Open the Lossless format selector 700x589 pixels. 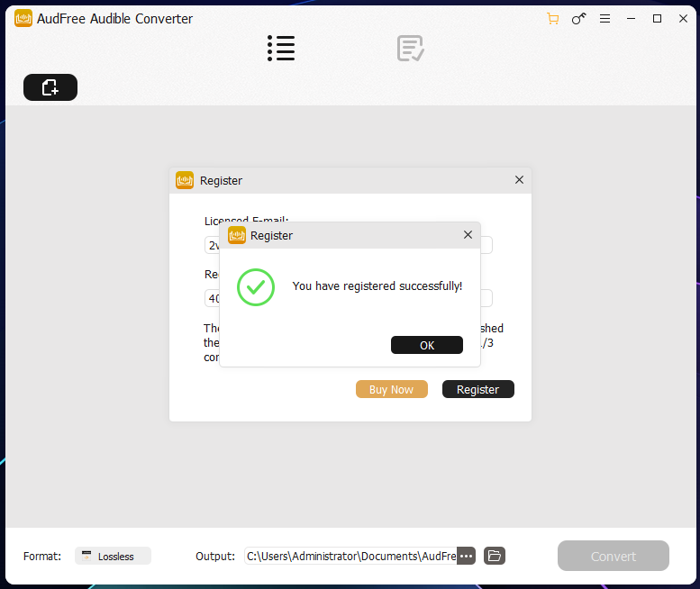[113, 556]
